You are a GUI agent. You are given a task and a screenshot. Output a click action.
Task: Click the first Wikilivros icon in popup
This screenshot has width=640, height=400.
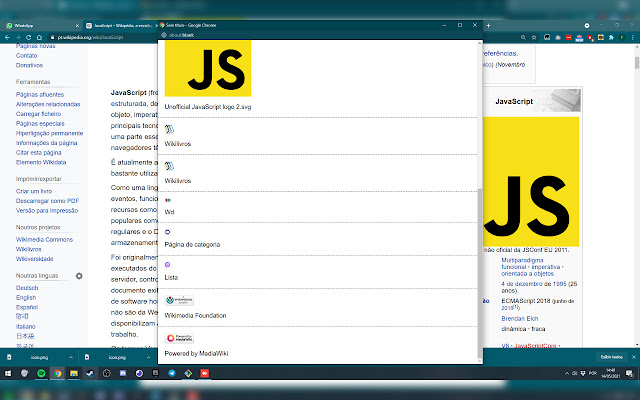pyautogui.click(x=171, y=129)
